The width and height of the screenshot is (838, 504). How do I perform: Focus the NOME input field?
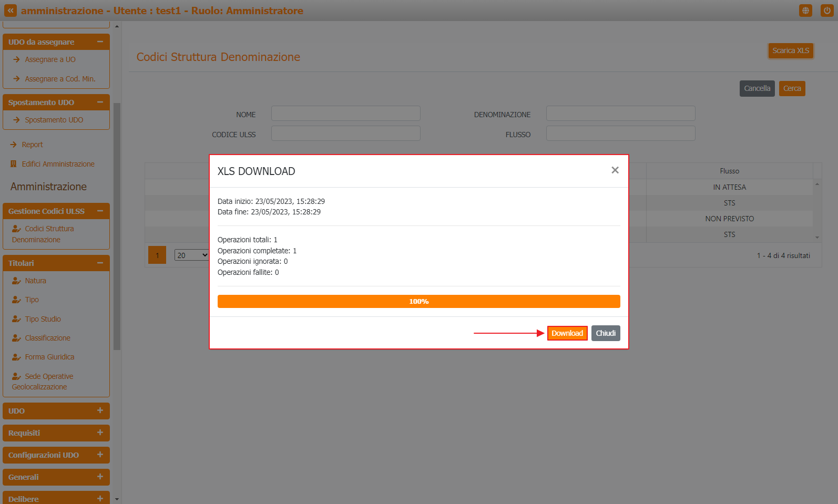(345, 114)
